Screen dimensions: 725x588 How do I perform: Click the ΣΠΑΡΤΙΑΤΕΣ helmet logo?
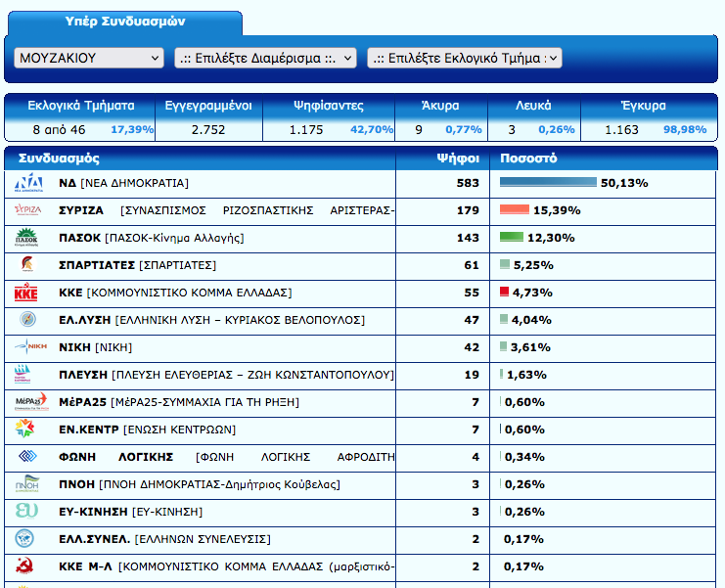coord(26,265)
